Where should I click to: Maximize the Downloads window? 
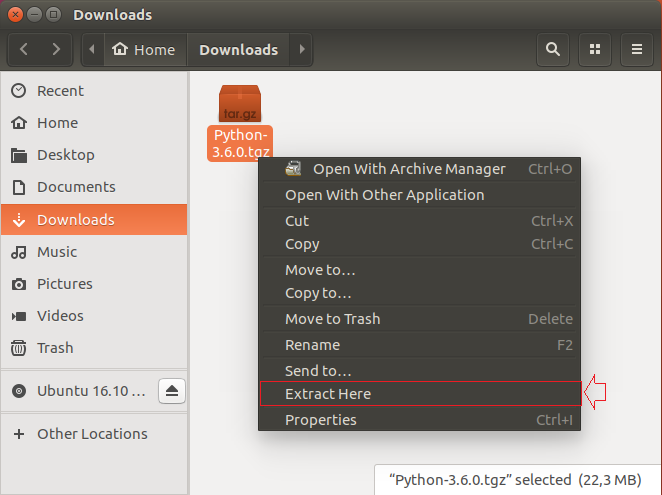pyautogui.click(x=54, y=15)
